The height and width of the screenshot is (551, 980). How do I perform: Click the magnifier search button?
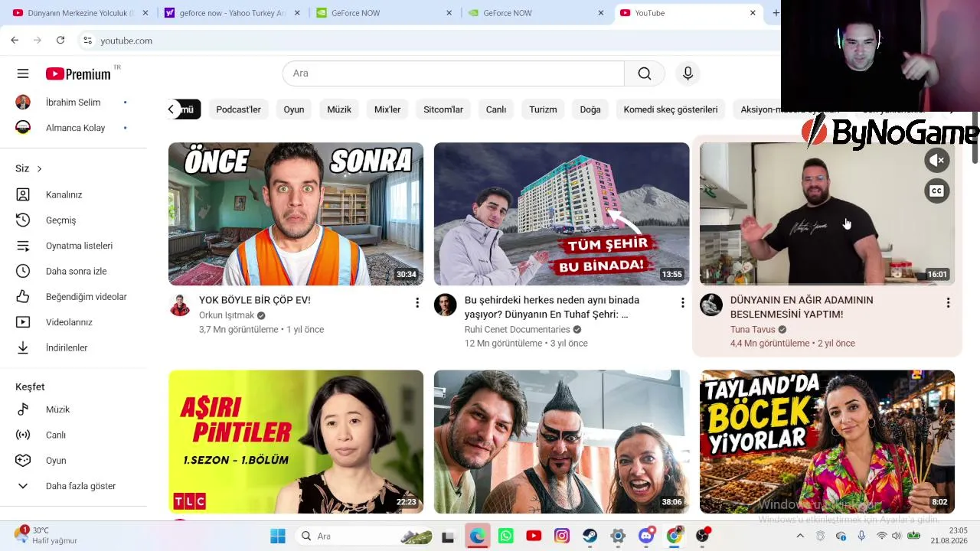(645, 73)
